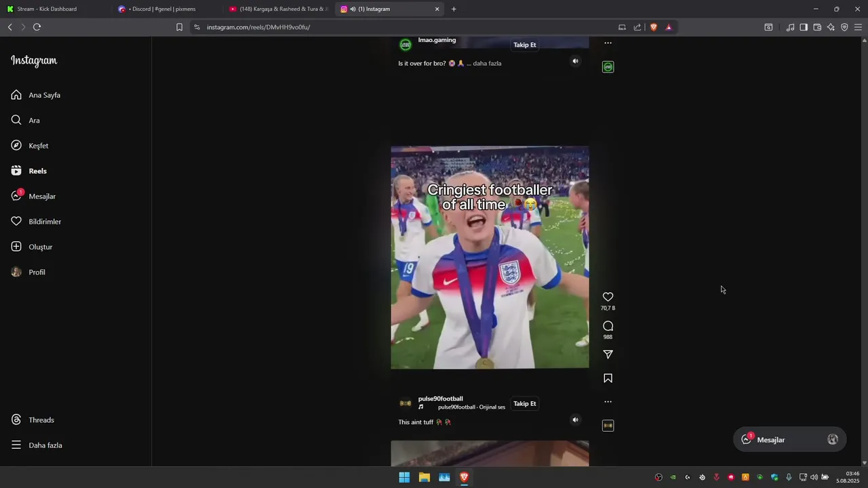Viewport: 868px width, 488px height.
Task: Open the volume control in system tray
Action: [814, 477]
